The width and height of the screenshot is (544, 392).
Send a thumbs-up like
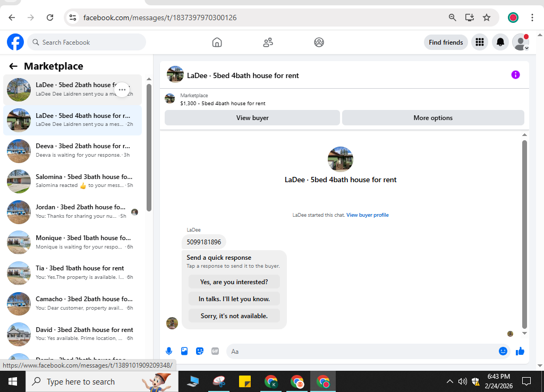pos(520,351)
